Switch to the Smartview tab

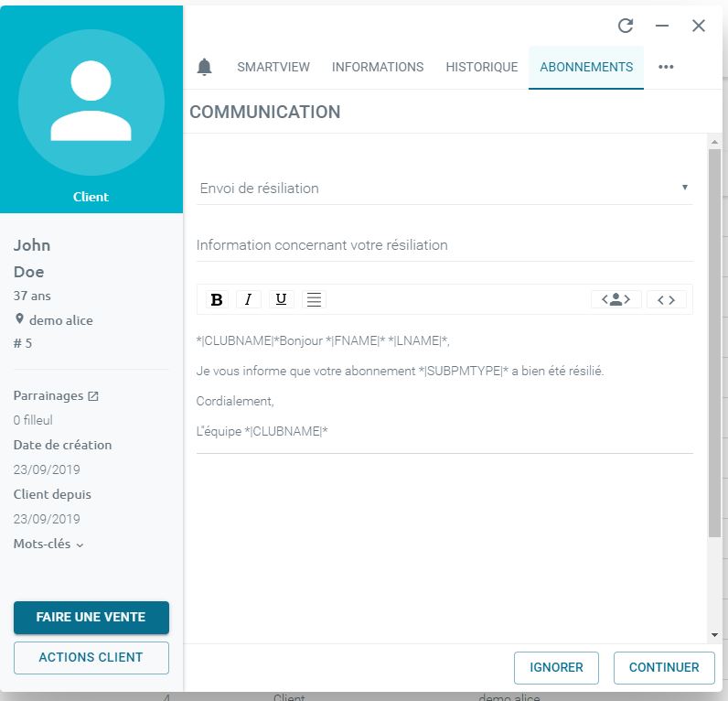[x=273, y=67]
